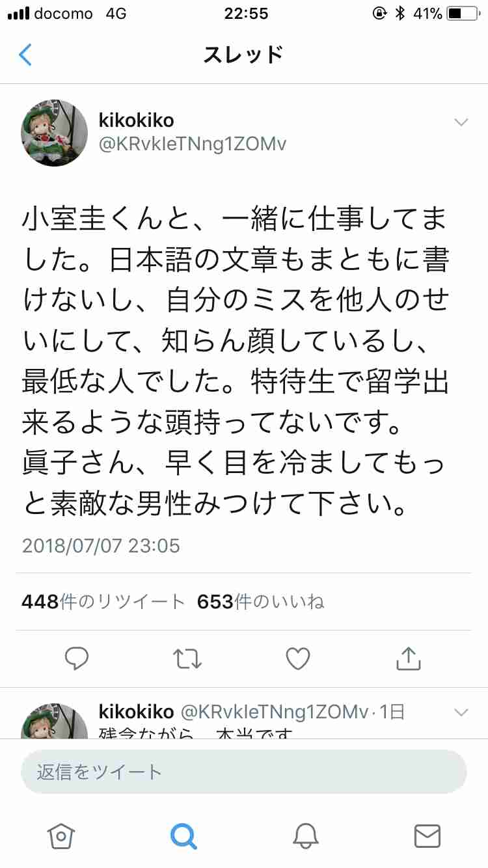
Task: Open kikokiko profile picture in main tweet
Action: tap(55, 133)
